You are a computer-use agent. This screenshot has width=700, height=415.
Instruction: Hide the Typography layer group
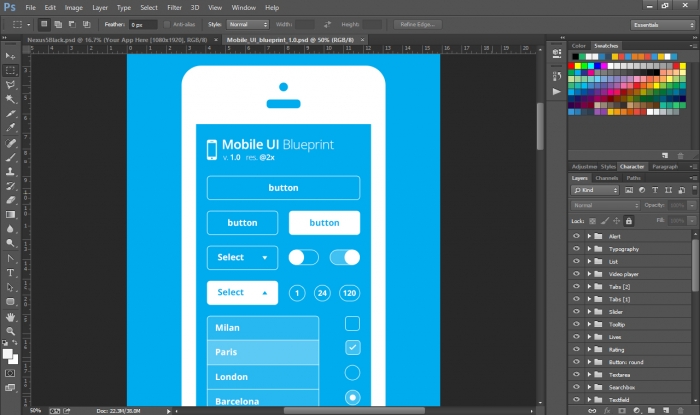coord(576,249)
